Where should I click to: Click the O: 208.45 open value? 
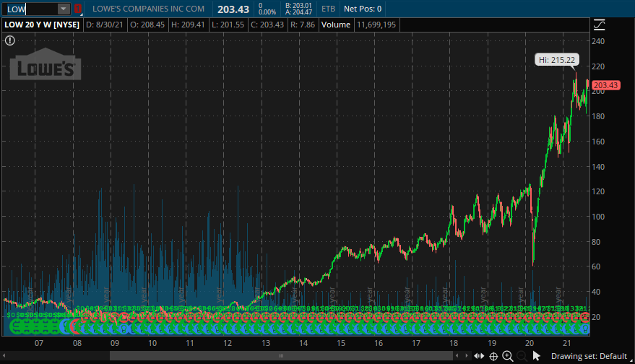(x=147, y=25)
